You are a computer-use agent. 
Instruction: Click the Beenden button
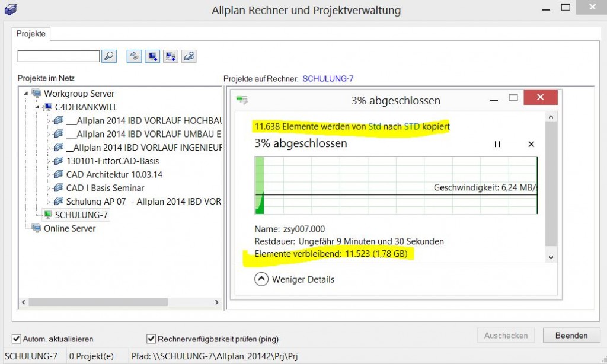tap(571, 336)
